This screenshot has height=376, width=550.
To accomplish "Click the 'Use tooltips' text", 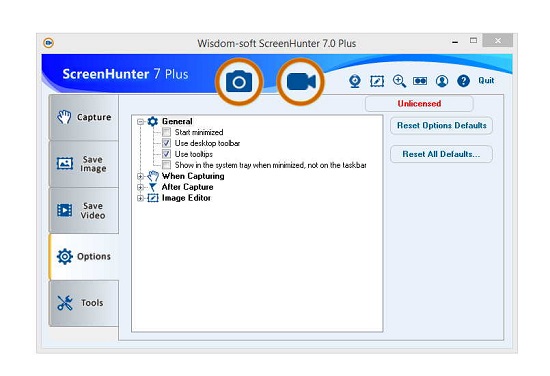I will point(194,154).
